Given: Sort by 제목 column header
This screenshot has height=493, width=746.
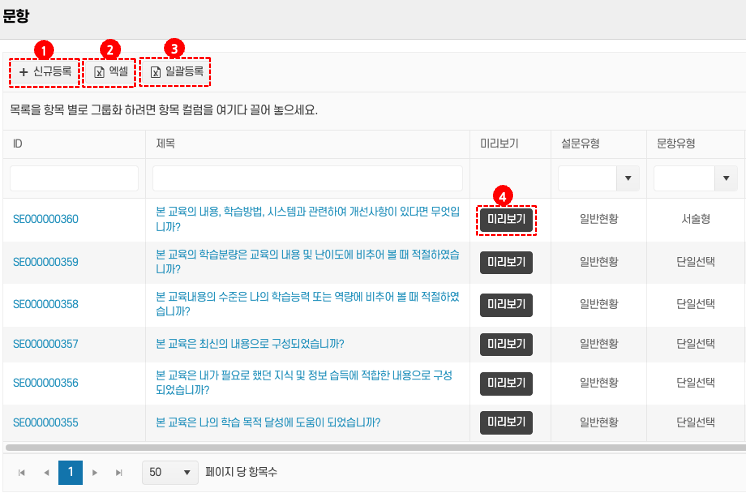Looking at the screenshot, I should (166, 144).
